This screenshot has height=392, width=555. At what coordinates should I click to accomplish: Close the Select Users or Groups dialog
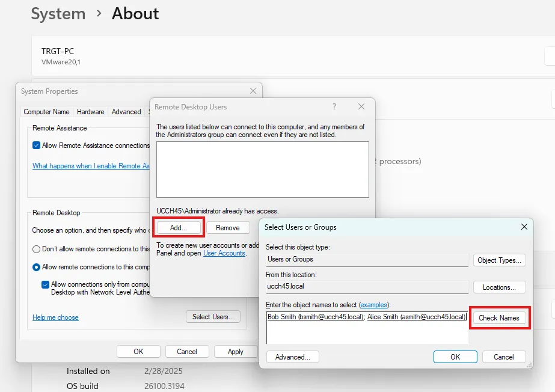point(524,227)
